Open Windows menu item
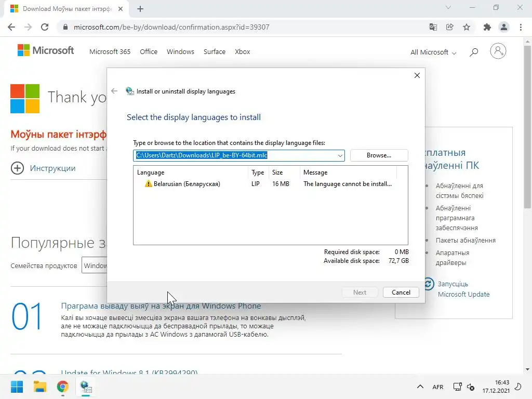The width and height of the screenshot is (532, 399). pos(180,51)
